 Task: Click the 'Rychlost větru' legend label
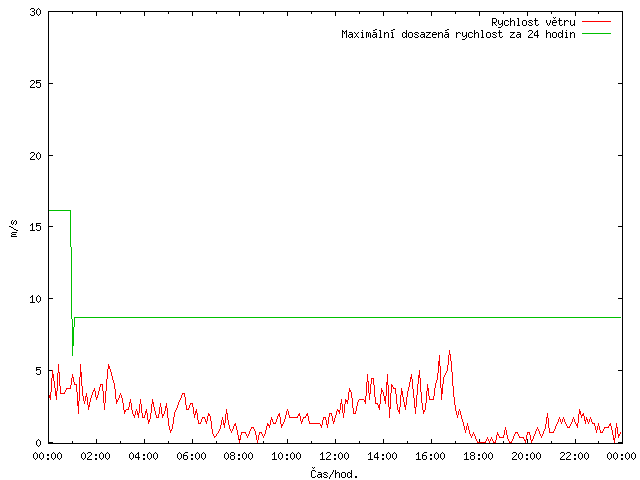click(x=533, y=22)
